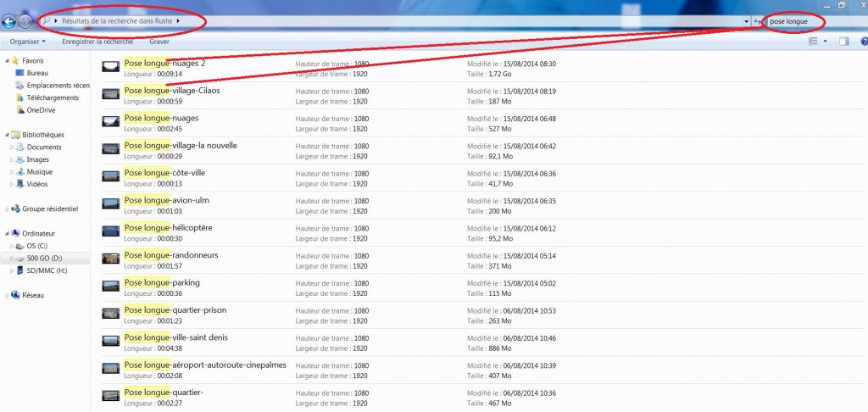868x412 pixels.
Task: Select the Pose longue-nuages file, 00:02:45
Action: (161, 118)
